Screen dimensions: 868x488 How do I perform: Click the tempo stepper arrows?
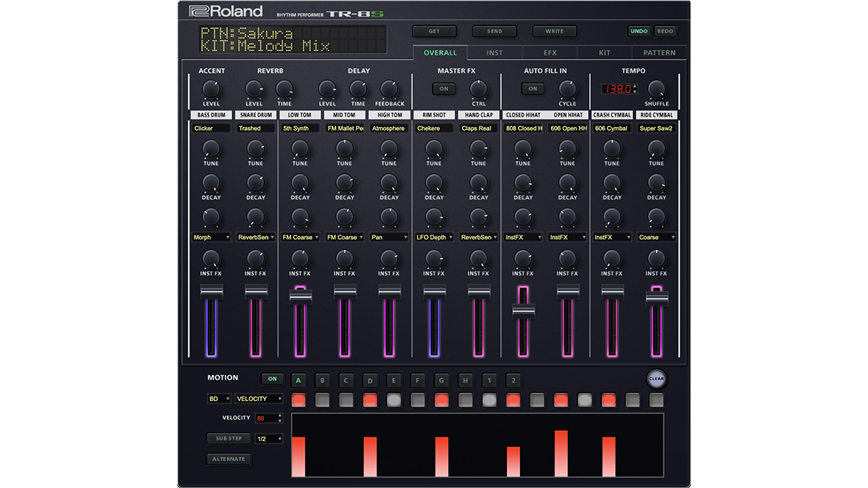635,89
